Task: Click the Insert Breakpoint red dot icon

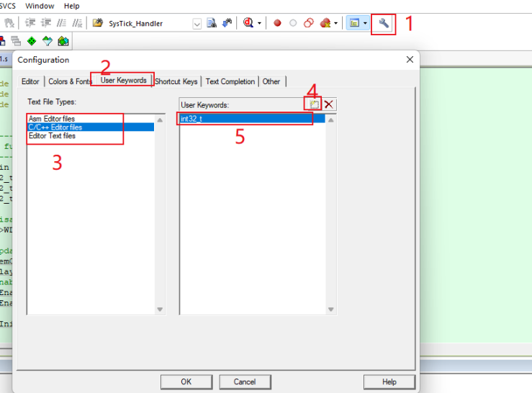Action: click(277, 23)
